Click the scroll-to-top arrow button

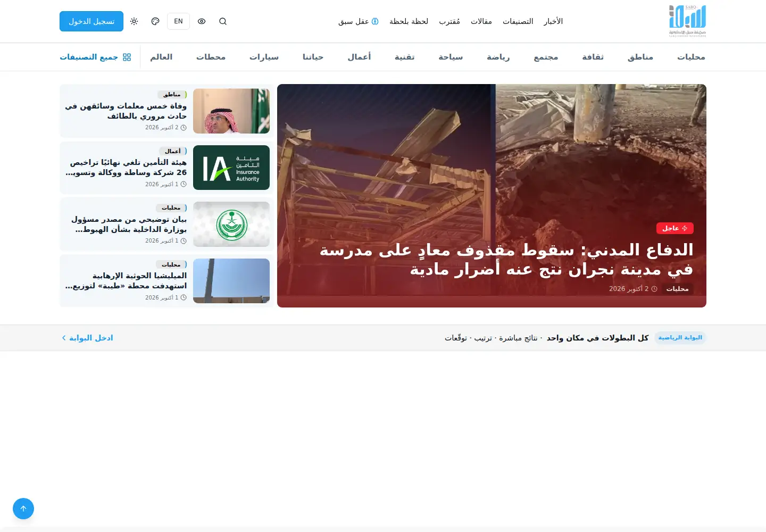tap(23, 509)
